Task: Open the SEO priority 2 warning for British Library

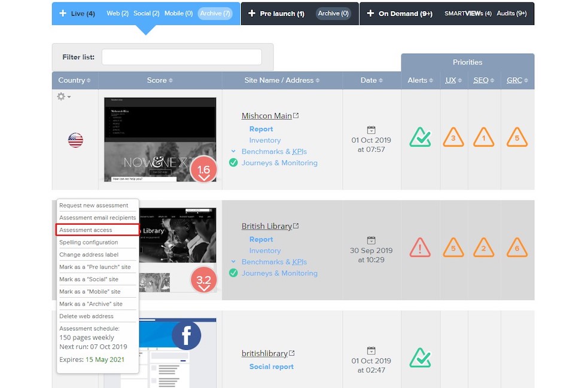Action: [x=483, y=248]
